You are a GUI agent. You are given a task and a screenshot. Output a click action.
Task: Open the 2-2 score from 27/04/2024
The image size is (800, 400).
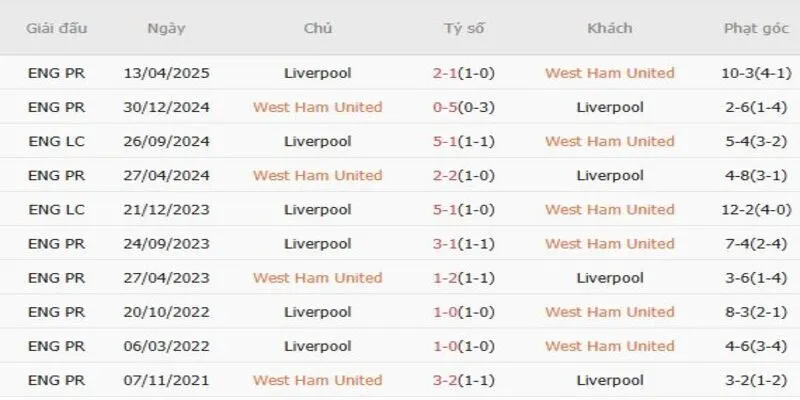tap(445, 175)
